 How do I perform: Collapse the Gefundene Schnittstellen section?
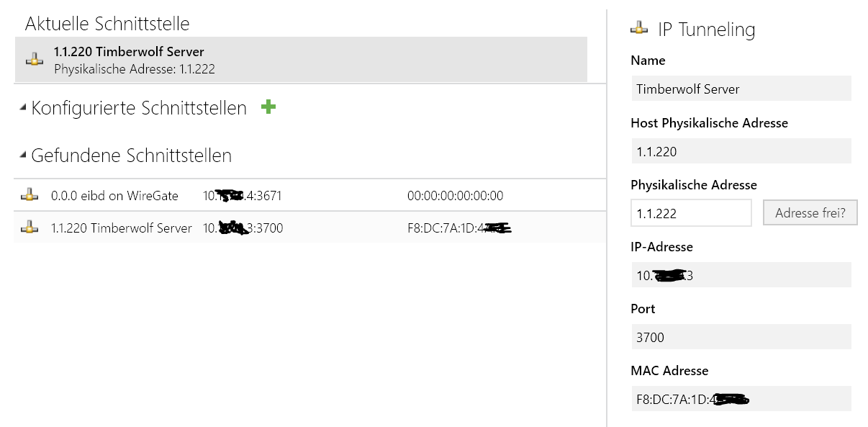click(x=24, y=155)
